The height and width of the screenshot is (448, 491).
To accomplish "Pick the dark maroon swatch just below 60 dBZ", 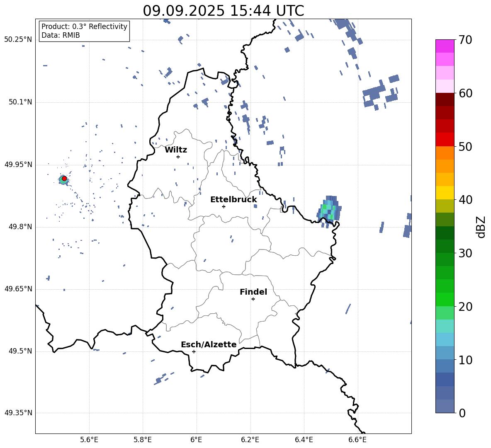I will pos(445,99).
